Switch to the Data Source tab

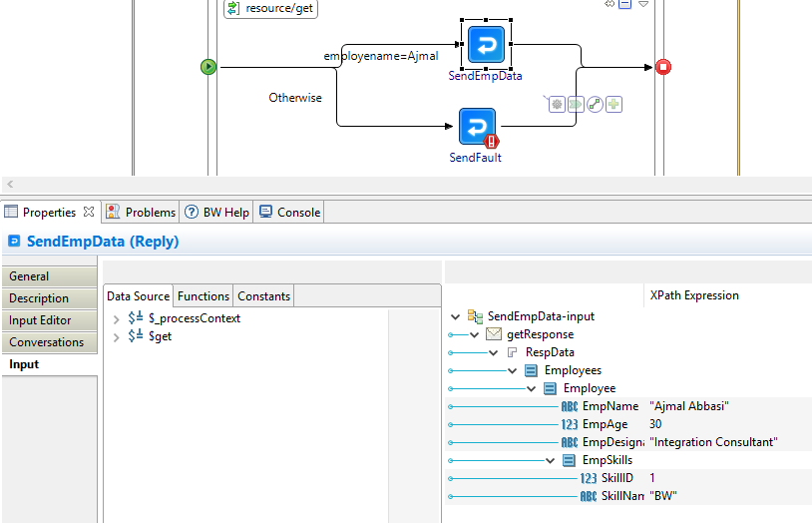tap(139, 296)
